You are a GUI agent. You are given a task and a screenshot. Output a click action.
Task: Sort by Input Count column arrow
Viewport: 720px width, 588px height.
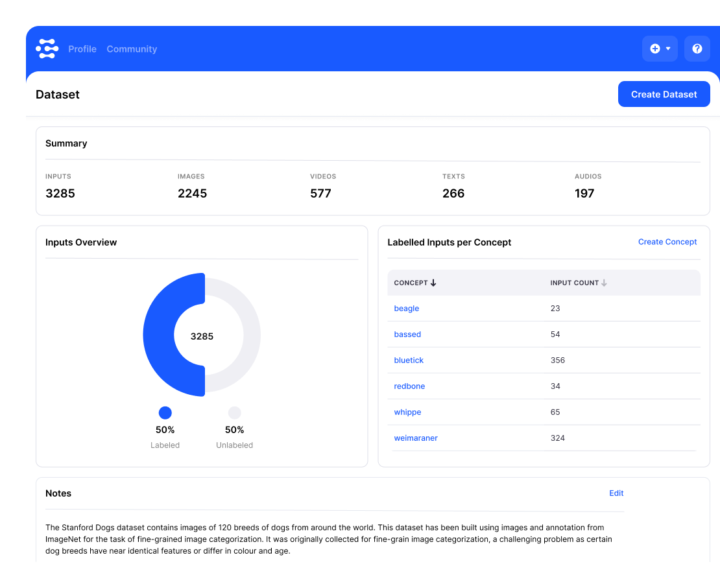(x=604, y=283)
